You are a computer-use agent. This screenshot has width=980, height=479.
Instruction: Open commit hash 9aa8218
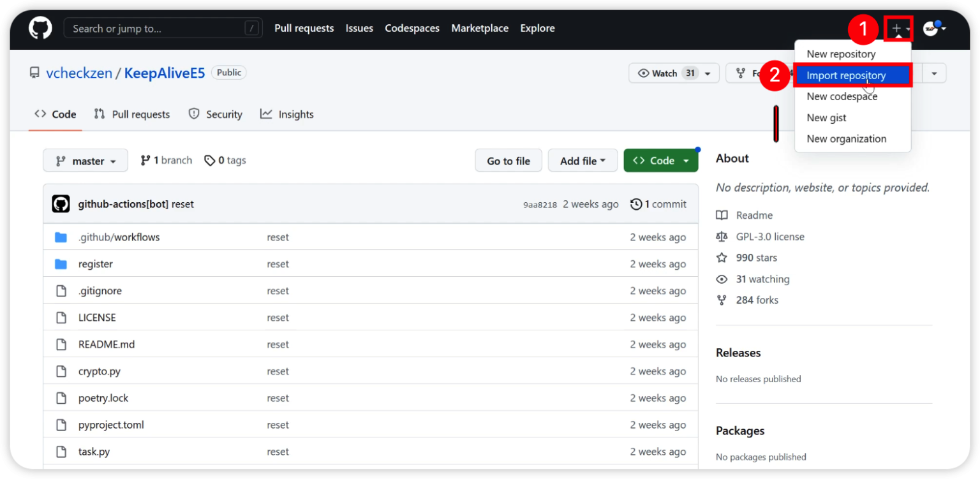tap(540, 205)
